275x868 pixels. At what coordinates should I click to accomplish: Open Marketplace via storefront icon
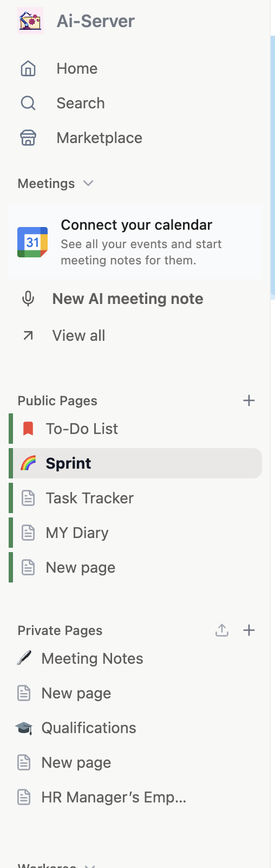tap(28, 138)
